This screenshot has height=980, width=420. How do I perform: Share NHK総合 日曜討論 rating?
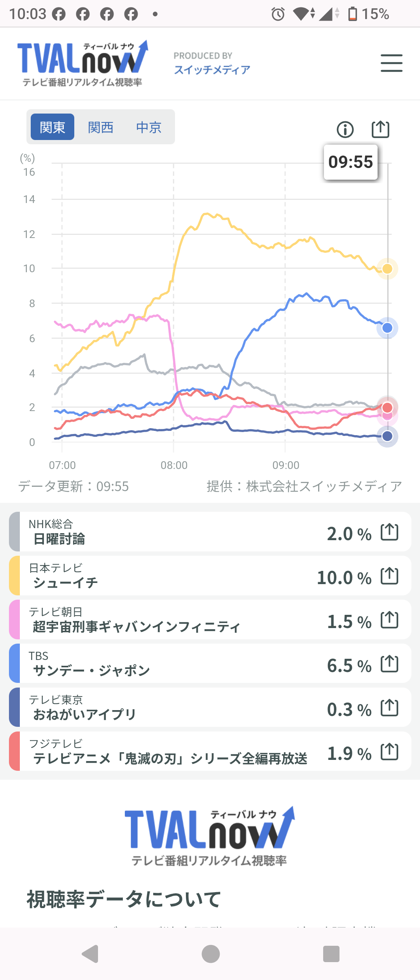[x=389, y=532]
